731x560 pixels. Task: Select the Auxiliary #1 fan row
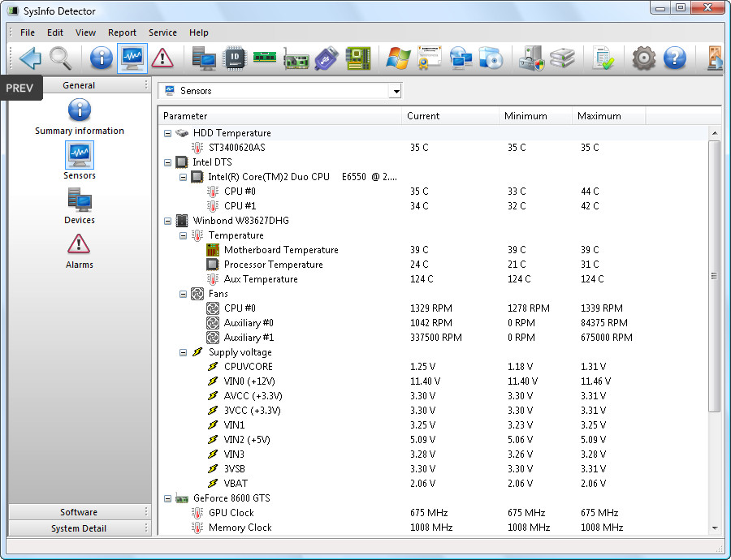tap(434, 338)
